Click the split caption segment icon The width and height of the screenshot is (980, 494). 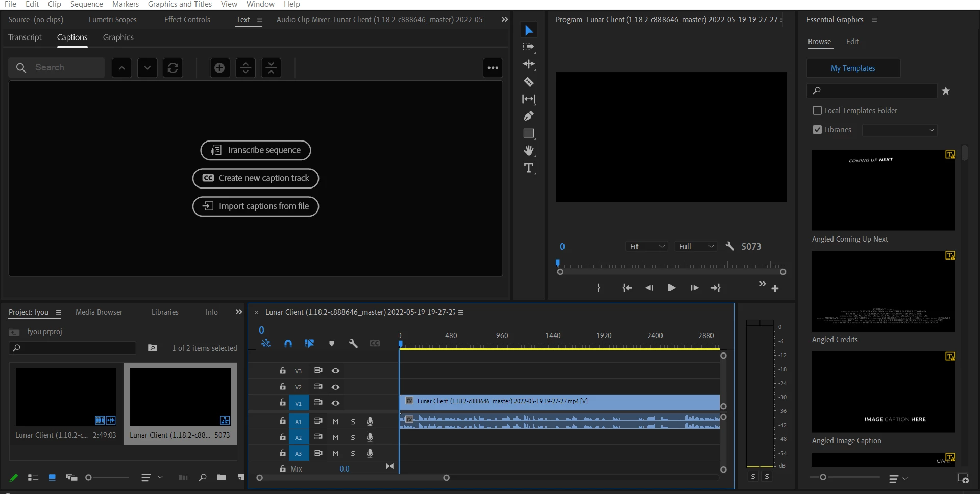246,68
